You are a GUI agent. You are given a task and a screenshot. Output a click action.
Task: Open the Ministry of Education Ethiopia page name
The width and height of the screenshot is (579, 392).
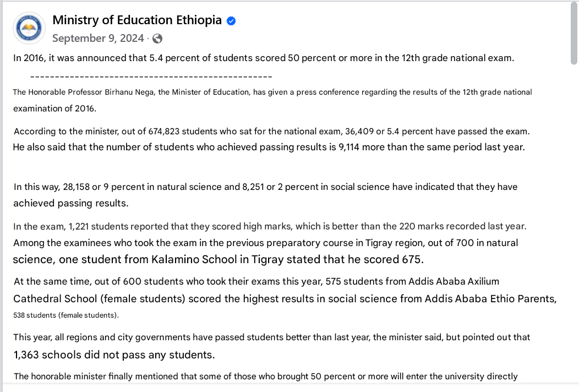click(137, 20)
